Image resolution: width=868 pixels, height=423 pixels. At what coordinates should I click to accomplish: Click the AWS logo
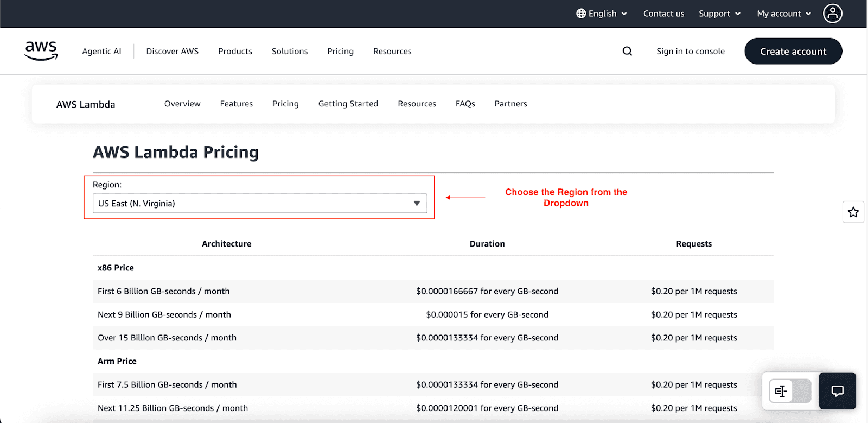click(x=41, y=51)
